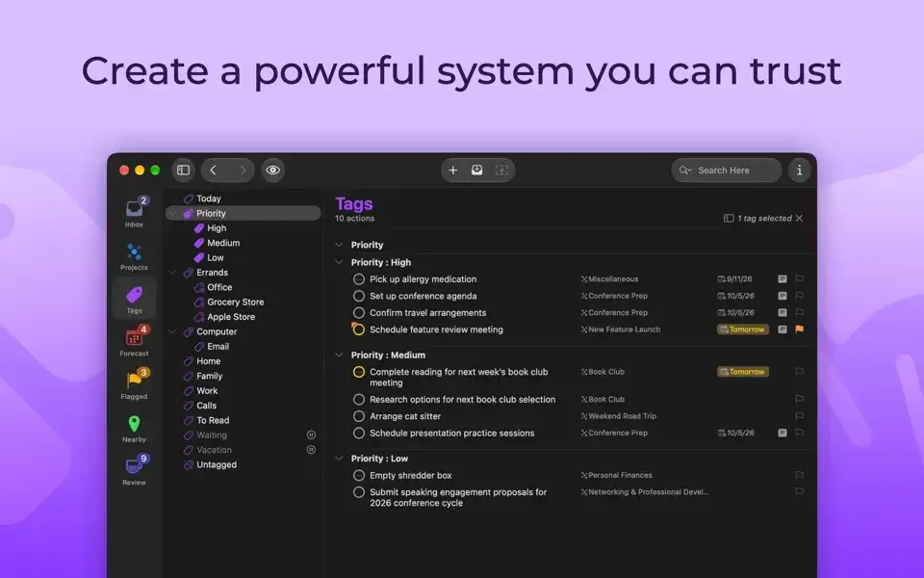Screen dimensions: 924x578
Task: Flag Research options for book club selection
Action: 799,399
